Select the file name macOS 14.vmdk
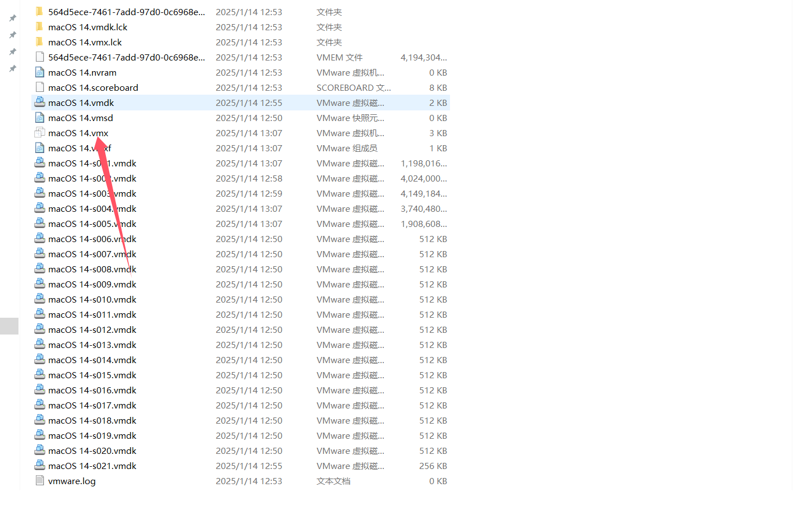This screenshot has width=812, height=506. [x=81, y=103]
